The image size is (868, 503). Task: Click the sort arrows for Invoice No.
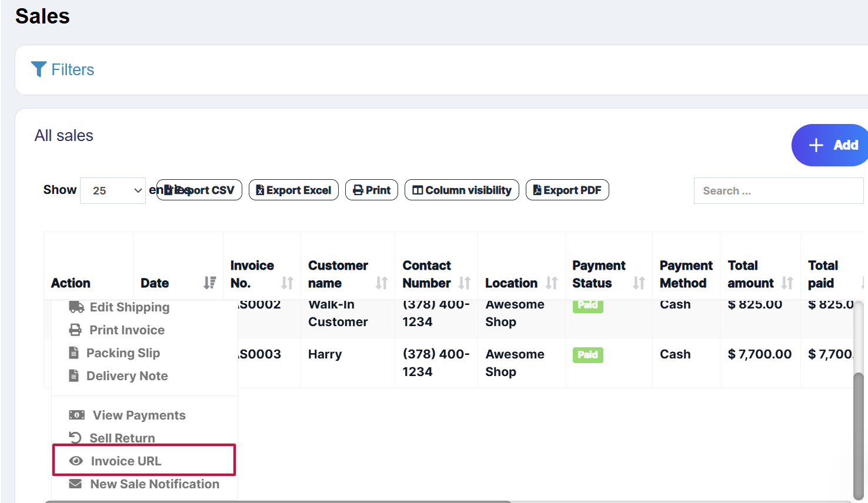tap(287, 283)
